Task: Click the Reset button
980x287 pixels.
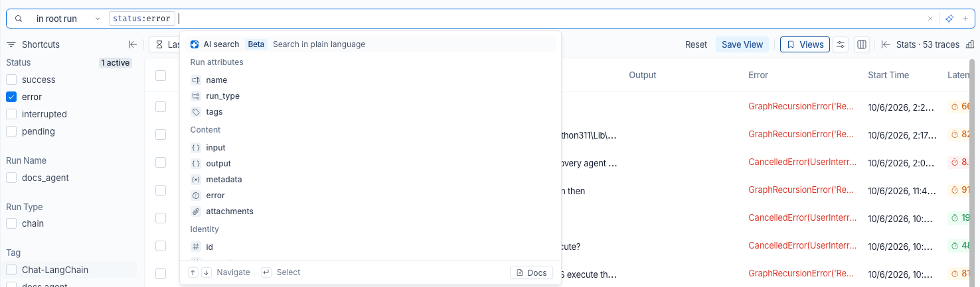Action: [x=696, y=44]
